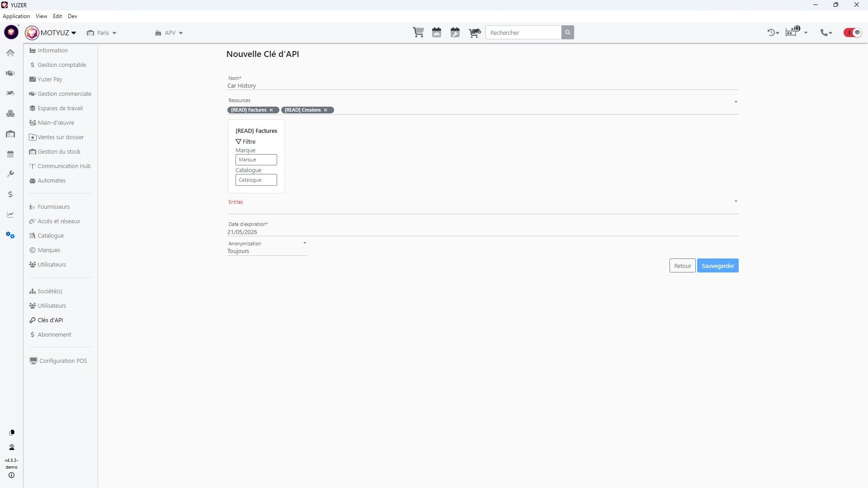Open the shopping cart icon
The width and height of the screenshot is (868, 488).
(x=418, y=33)
